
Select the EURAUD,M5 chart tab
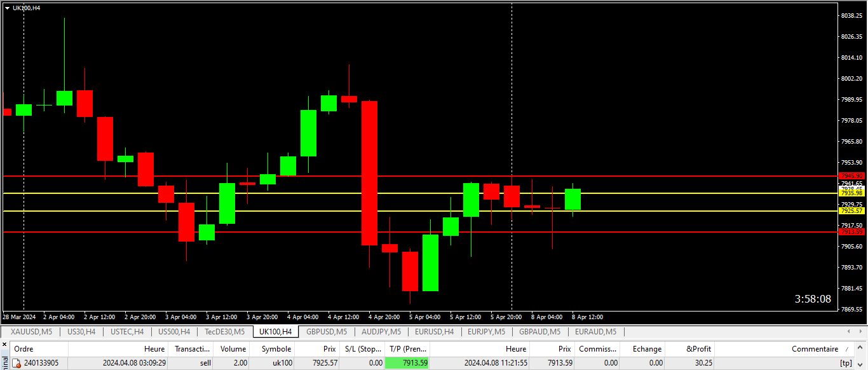point(595,332)
